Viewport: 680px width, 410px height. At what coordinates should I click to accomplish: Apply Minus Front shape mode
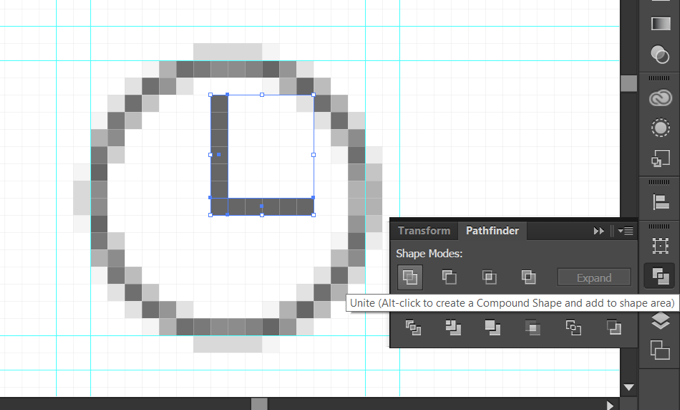(449, 277)
